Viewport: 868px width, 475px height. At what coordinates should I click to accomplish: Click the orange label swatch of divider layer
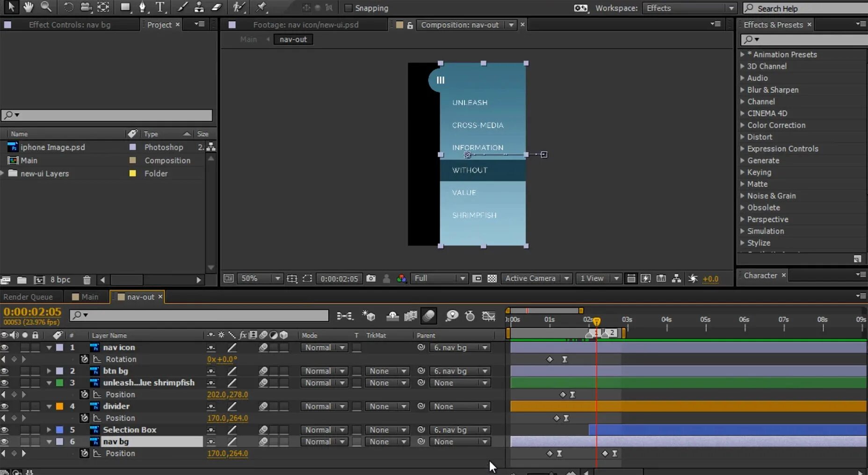point(60,406)
